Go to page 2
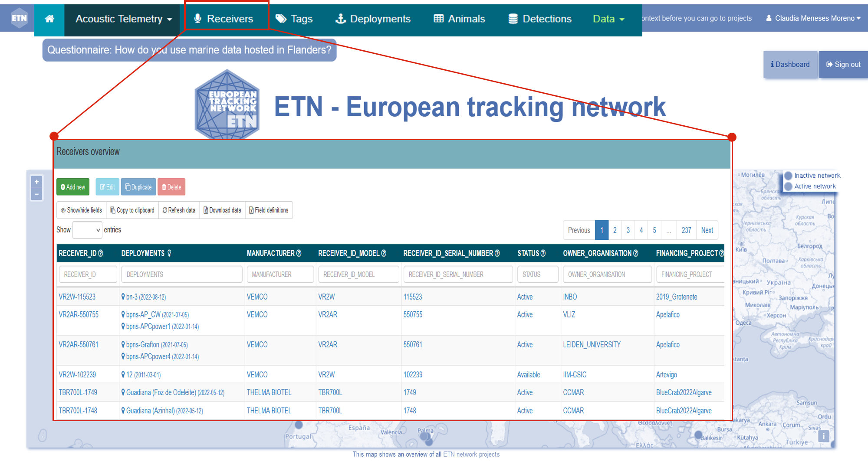 pos(615,230)
